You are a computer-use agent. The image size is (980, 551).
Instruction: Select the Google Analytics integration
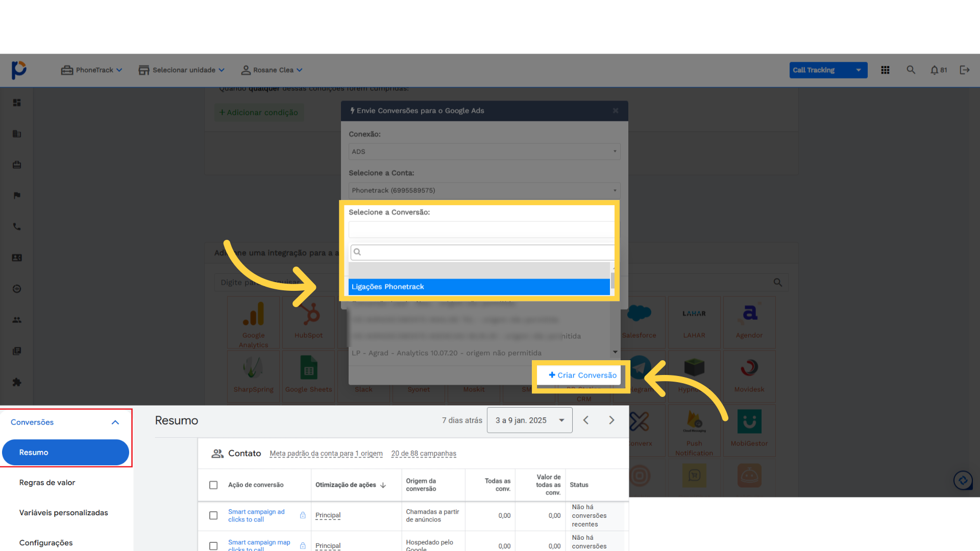click(254, 323)
